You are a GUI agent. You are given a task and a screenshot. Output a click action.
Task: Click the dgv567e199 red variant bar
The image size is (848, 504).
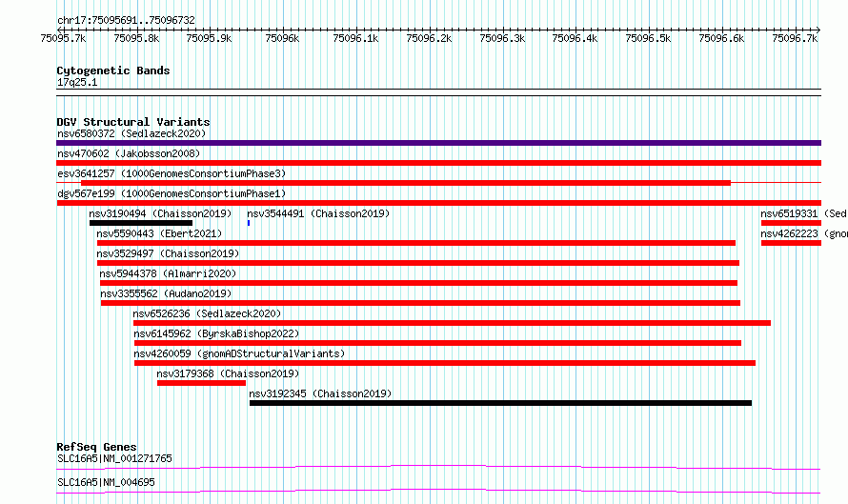click(438, 203)
